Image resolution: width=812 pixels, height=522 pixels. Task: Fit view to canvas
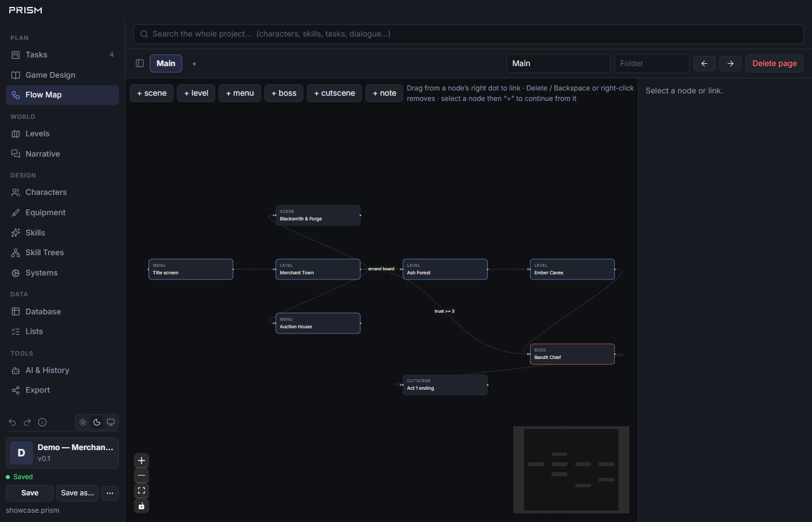[142, 491]
